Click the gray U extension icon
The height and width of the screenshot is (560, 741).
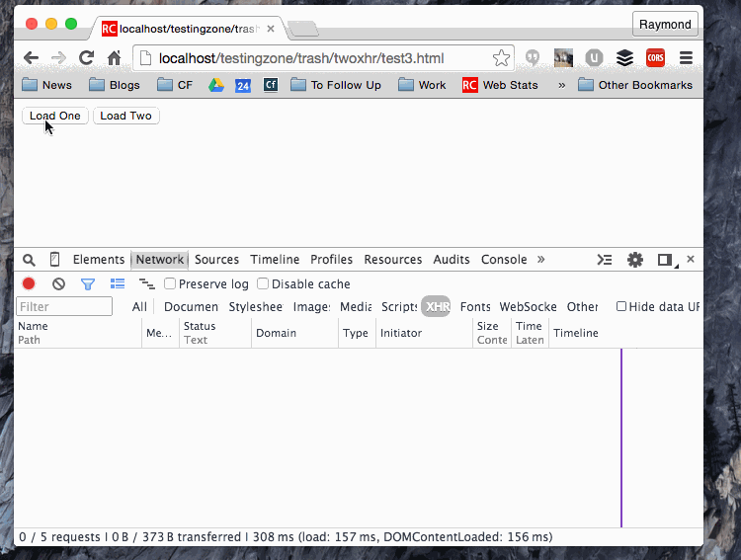[594, 58]
